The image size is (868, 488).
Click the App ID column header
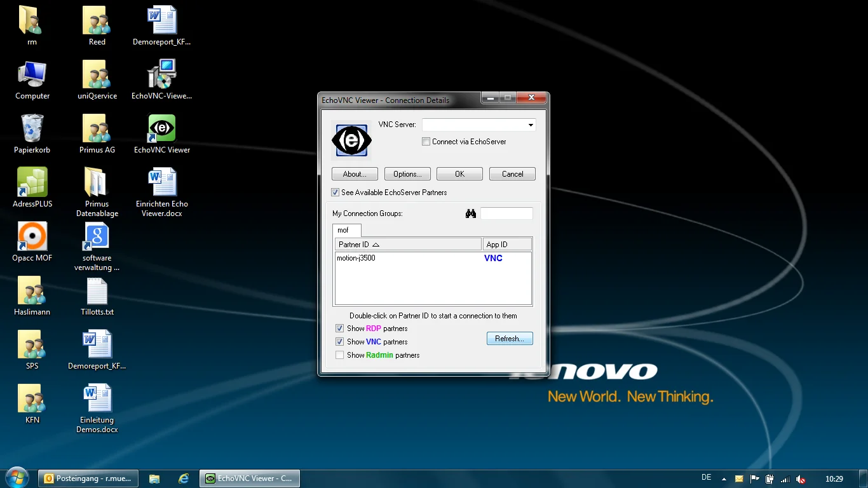pyautogui.click(x=507, y=245)
